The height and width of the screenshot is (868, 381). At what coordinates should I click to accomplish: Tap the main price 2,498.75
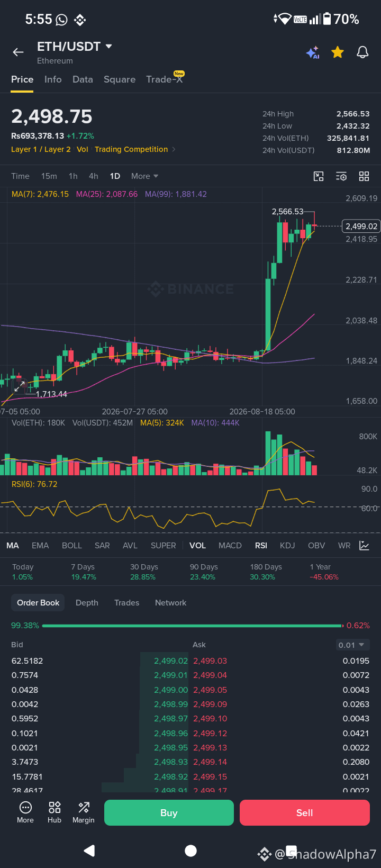pos(52,116)
